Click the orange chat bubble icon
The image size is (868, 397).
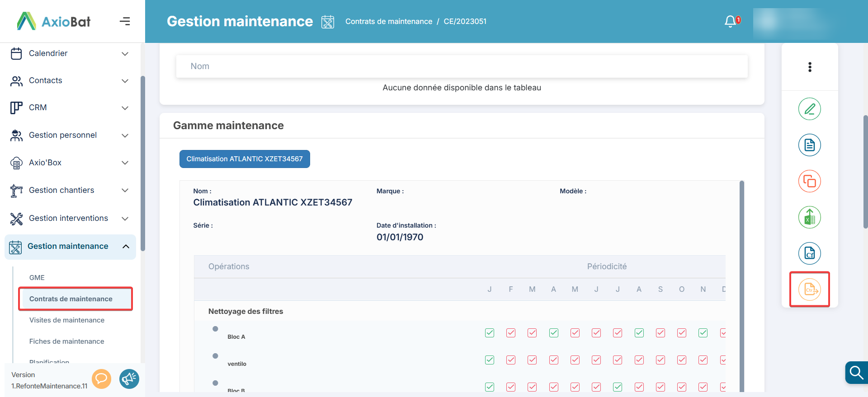pyautogui.click(x=102, y=378)
